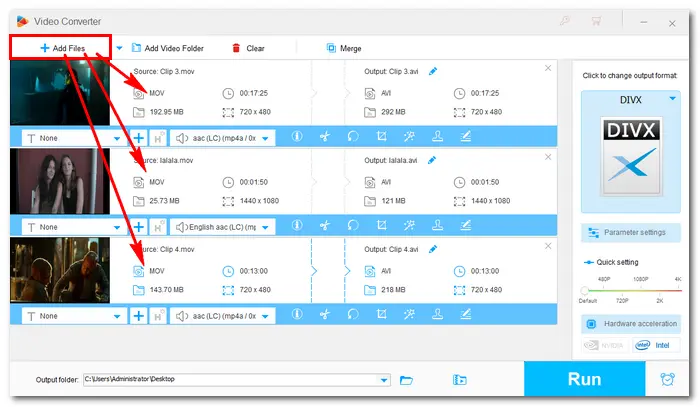Toggle H264 icon button for Clip 3.mov
Screen dimensions: 700x407
tap(158, 138)
